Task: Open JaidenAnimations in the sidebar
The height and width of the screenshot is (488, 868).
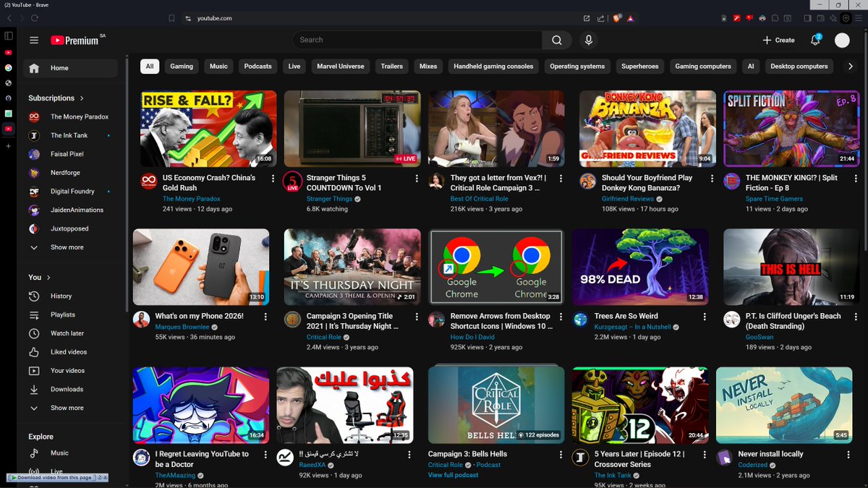Action: (71, 210)
